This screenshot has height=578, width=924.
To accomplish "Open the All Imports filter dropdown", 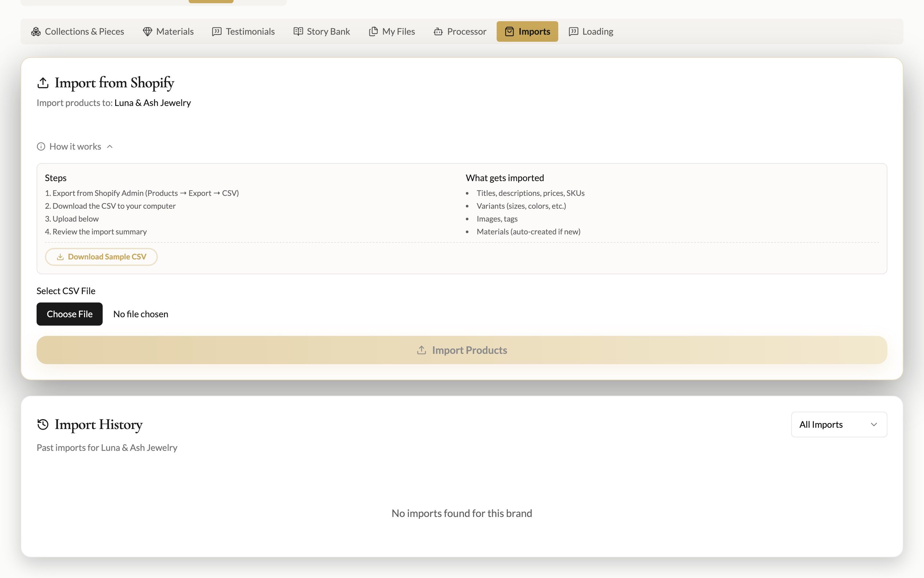I will tap(839, 424).
